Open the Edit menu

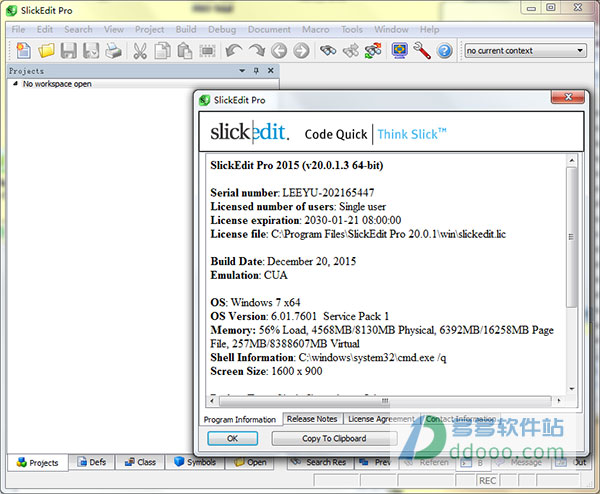click(45, 29)
